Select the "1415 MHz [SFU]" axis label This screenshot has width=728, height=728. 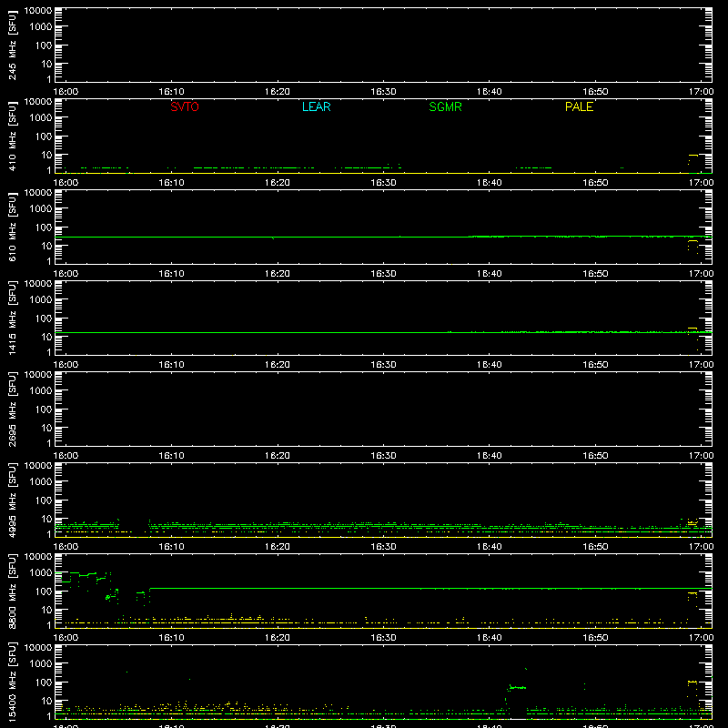(12, 318)
